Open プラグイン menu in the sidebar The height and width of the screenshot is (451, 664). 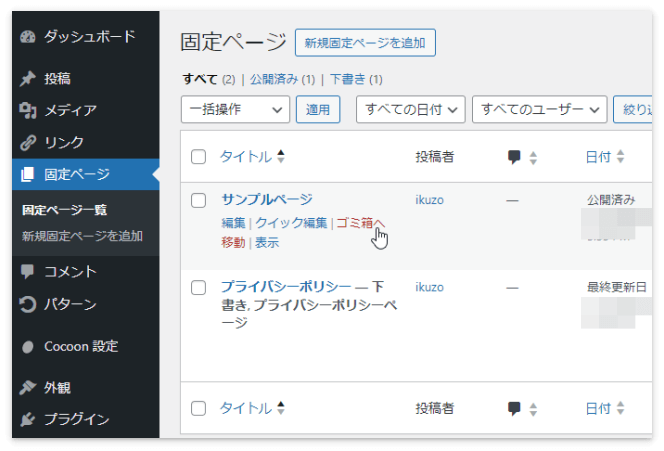point(86,419)
